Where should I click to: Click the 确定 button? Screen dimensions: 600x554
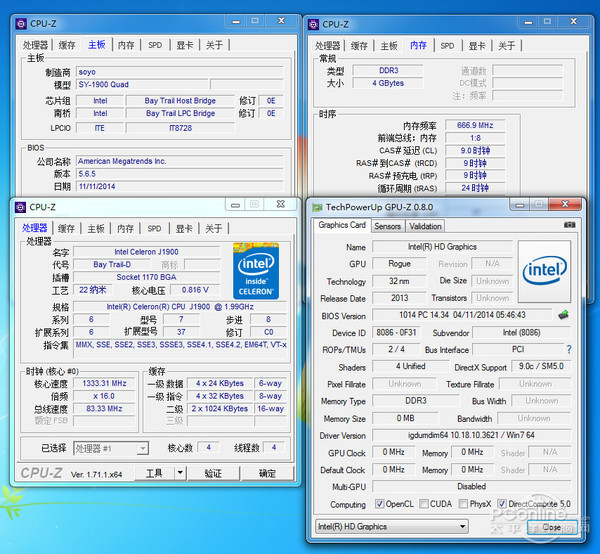(x=267, y=473)
